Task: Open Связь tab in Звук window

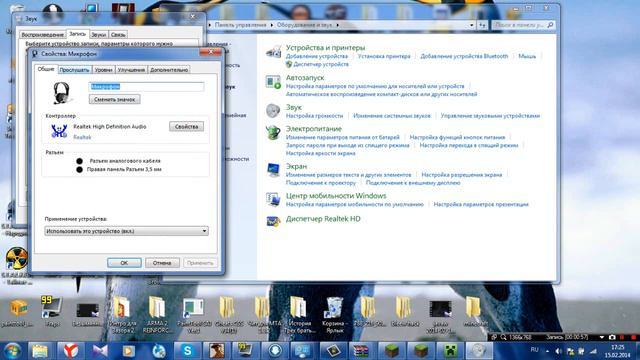Action: point(118,35)
